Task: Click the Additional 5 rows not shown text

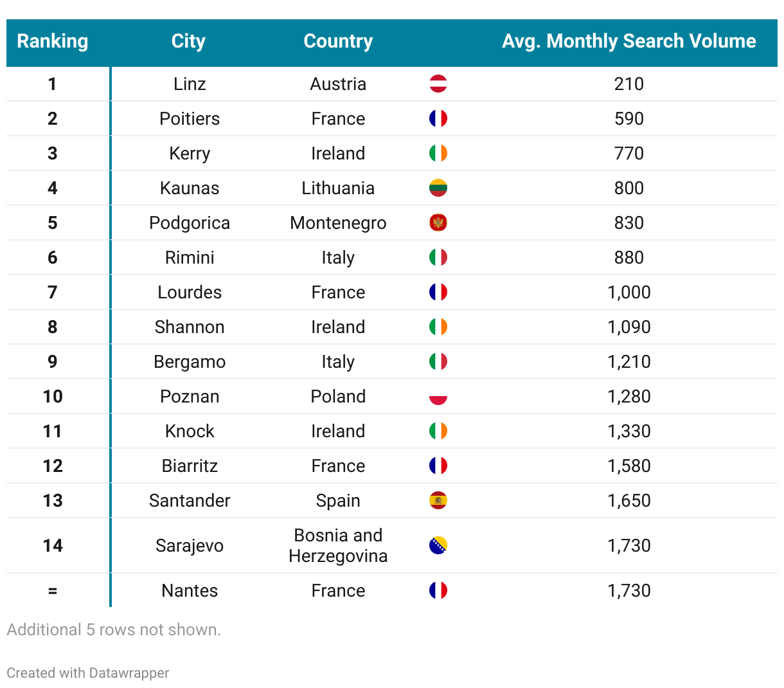Action: tap(114, 630)
